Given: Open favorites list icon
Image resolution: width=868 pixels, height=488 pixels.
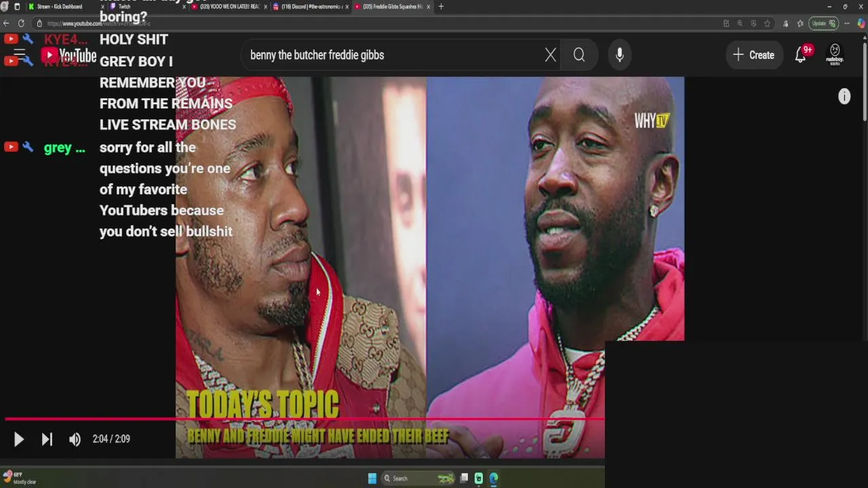Looking at the screenshot, I should pos(800,23).
